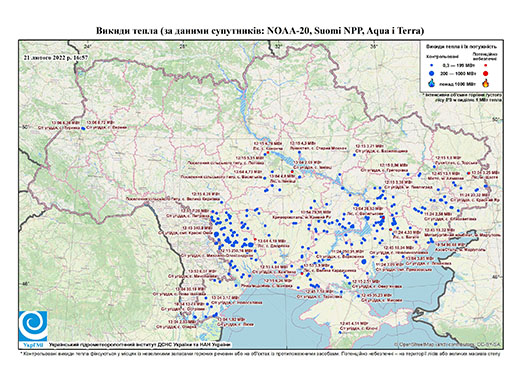This screenshot has width=520, height=368.
Task: Click the large blue heat marker near Melitopol
Action: (x=364, y=262)
